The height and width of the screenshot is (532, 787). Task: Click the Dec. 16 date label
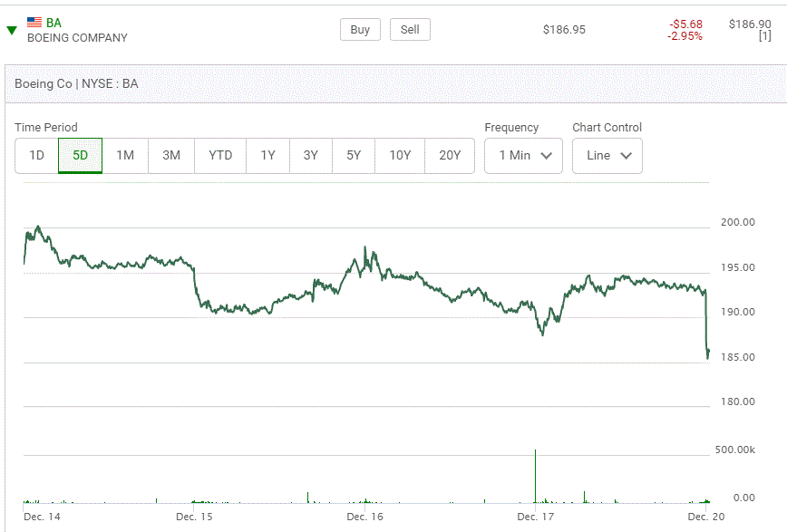364,517
